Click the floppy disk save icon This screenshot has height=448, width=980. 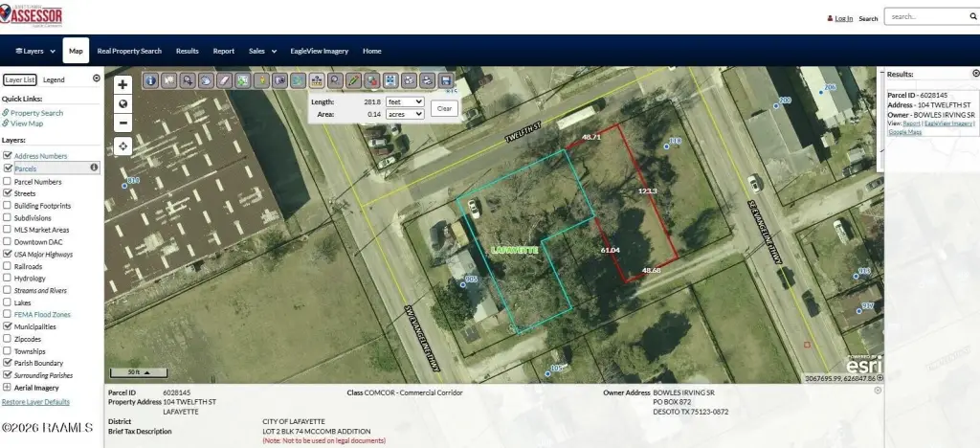pos(446,80)
